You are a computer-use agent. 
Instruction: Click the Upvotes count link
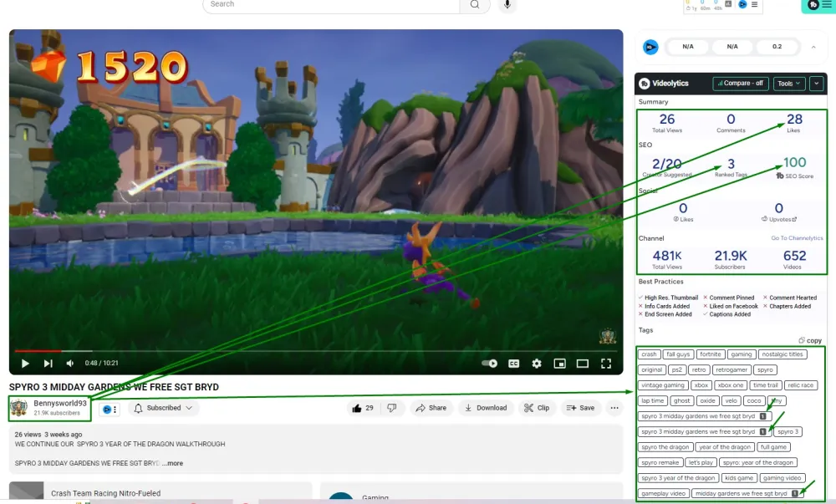779,219
